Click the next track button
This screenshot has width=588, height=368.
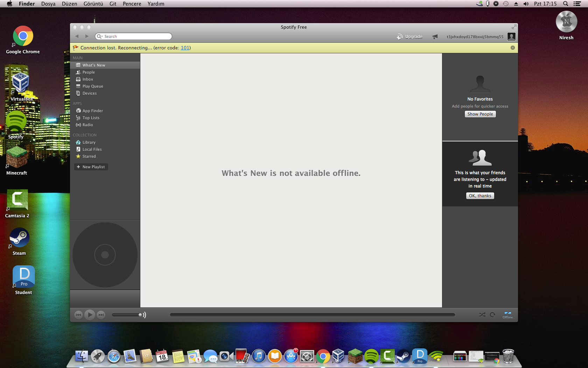[101, 315]
